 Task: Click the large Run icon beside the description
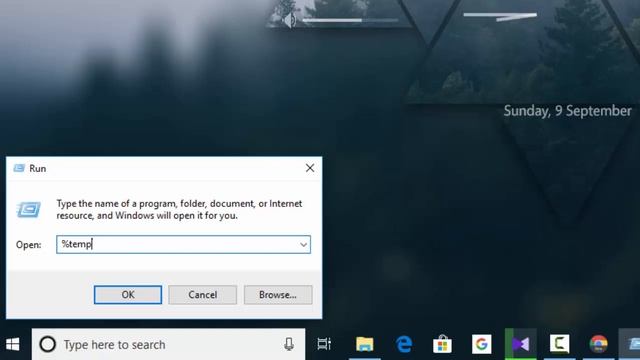pyautogui.click(x=29, y=210)
